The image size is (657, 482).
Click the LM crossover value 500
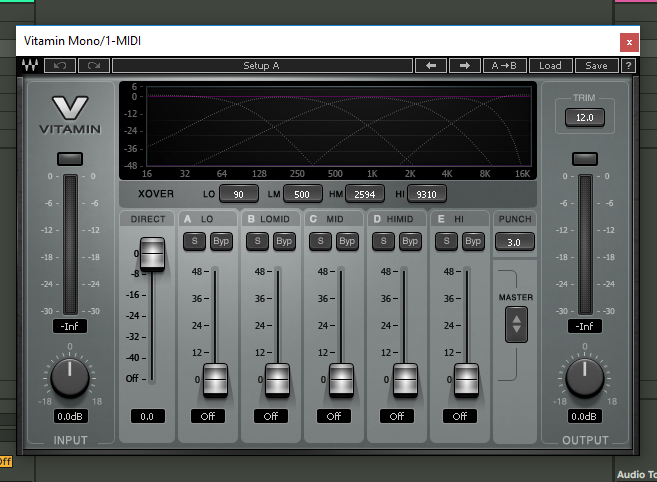[x=303, y=194]
